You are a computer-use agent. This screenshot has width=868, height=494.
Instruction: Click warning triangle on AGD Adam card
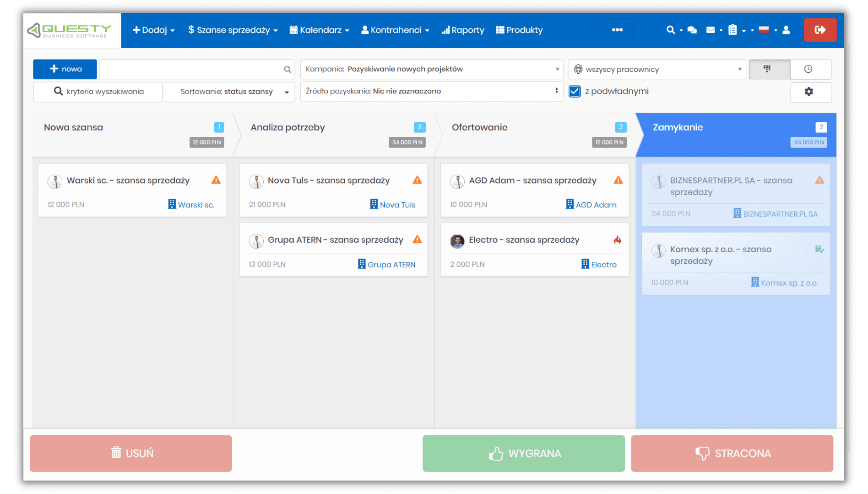(x=618, y=180)
